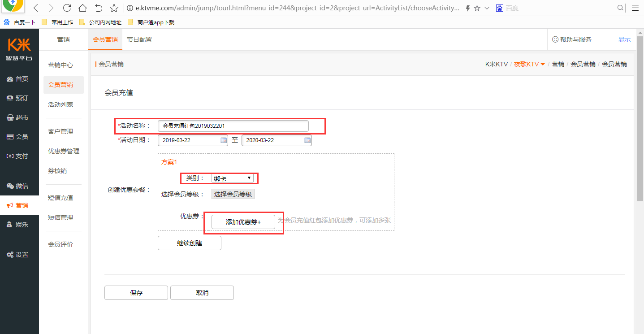
Task: Switch to the 会员营销 top tab
Action: [x=105, y=39]
